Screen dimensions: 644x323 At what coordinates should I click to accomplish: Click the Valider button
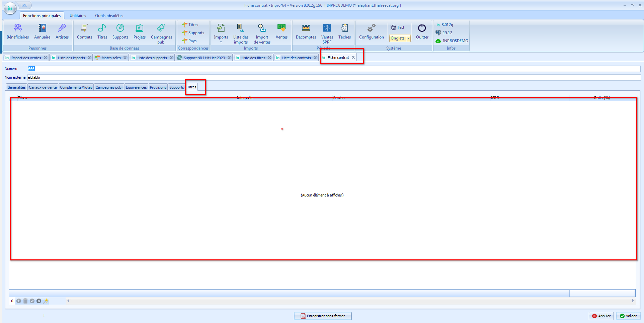pyautogui.click(x=628, y=316)
